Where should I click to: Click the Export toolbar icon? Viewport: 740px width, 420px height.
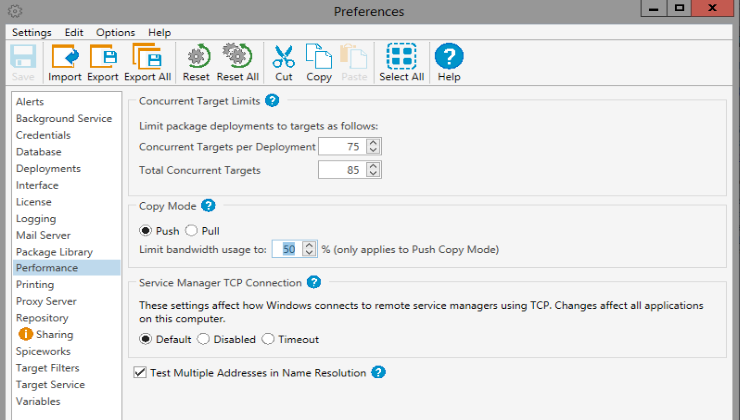coord(103,59)
